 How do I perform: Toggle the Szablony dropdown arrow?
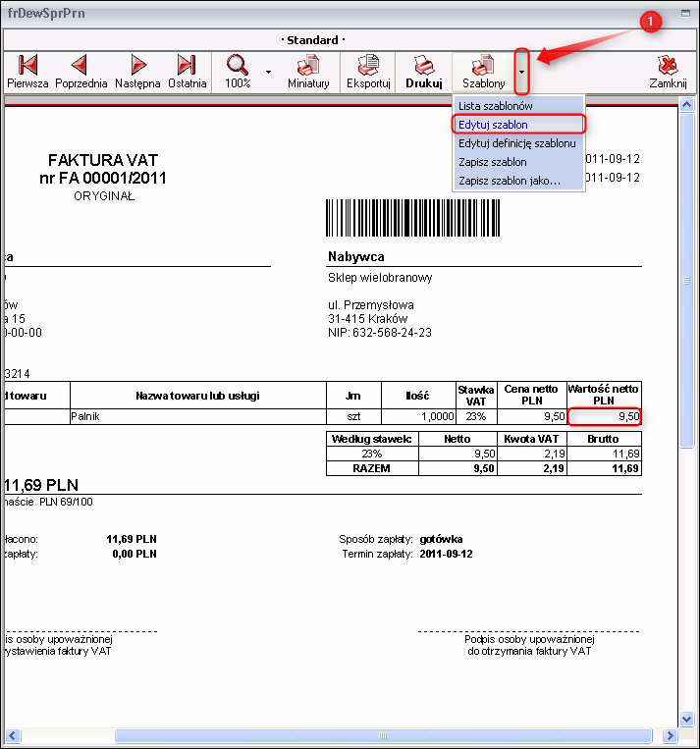pos(521,72)
